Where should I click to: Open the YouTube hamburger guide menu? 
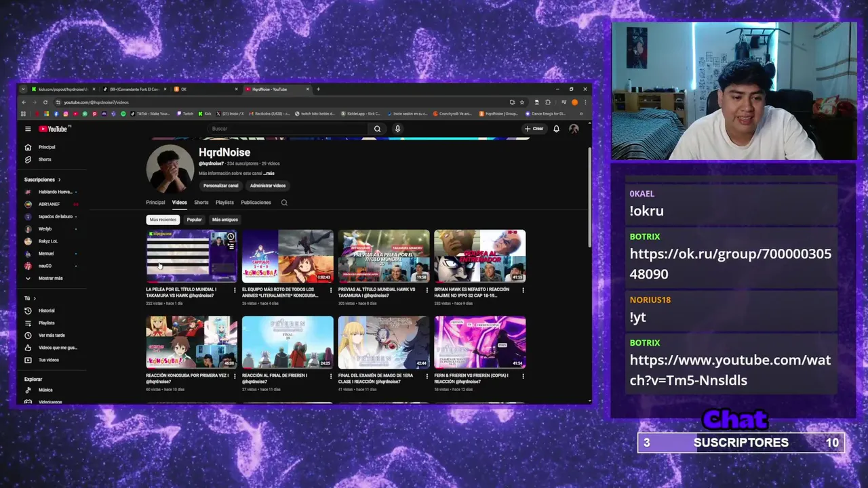click(x=28, y=129)
